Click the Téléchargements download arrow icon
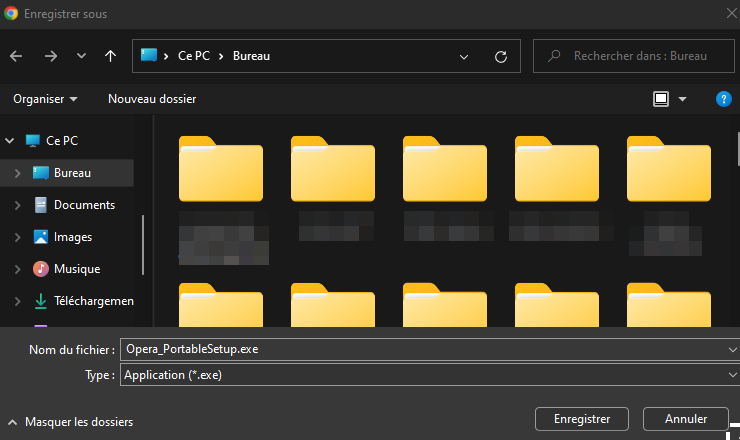The height and width of the screenshot is (440, 740). coord(41,301)
